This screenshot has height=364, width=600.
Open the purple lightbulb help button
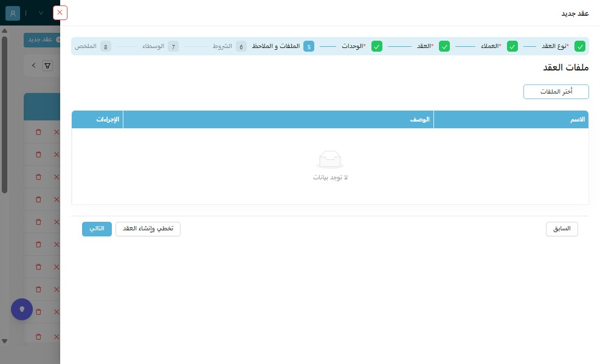(22, 309)
